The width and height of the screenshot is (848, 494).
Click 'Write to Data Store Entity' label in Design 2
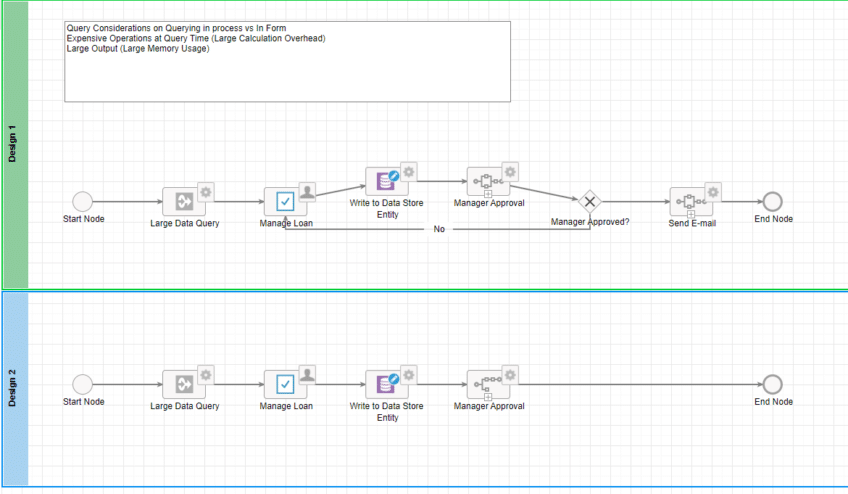point(387,412)
